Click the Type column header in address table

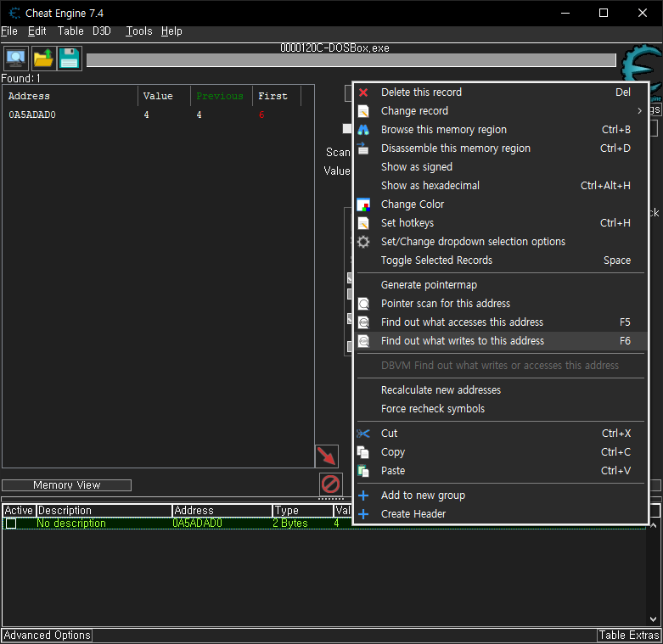click(x=303, y=511)
